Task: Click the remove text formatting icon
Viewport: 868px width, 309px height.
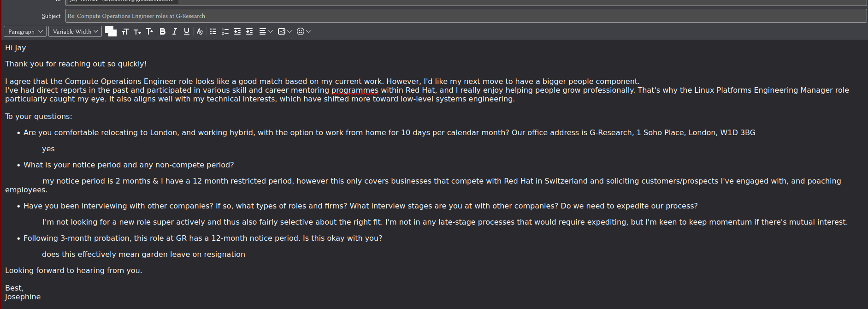Action: pos(200,31)
